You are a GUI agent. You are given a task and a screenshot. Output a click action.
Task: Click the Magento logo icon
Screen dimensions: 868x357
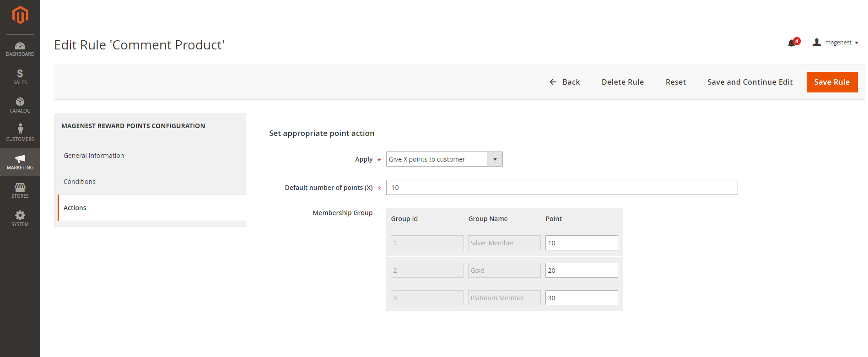click(x=20, y=15)
